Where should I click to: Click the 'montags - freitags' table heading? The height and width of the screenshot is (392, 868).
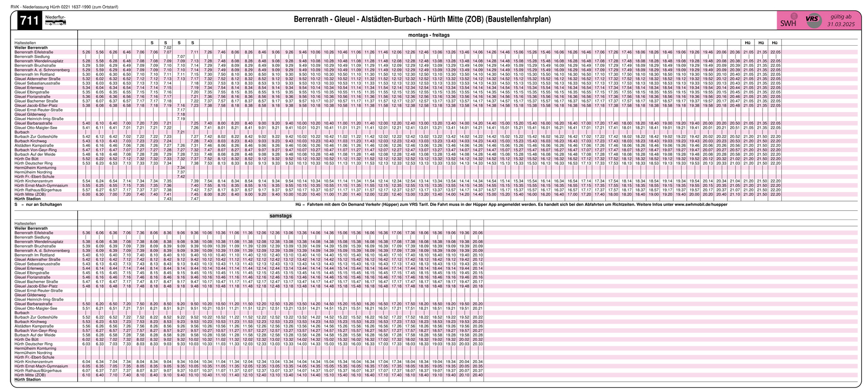pyautogui.click(x=429, y=35)
